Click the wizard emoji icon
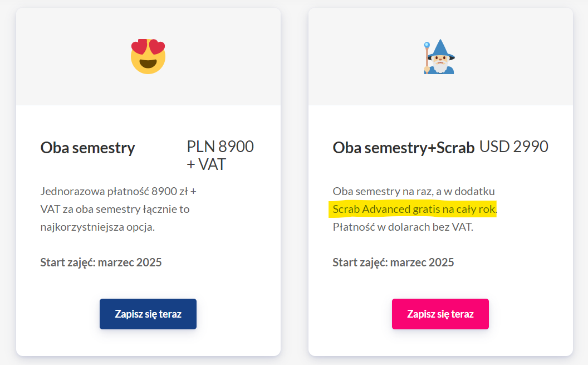This screenshot has height=365, width=588. 439,57
